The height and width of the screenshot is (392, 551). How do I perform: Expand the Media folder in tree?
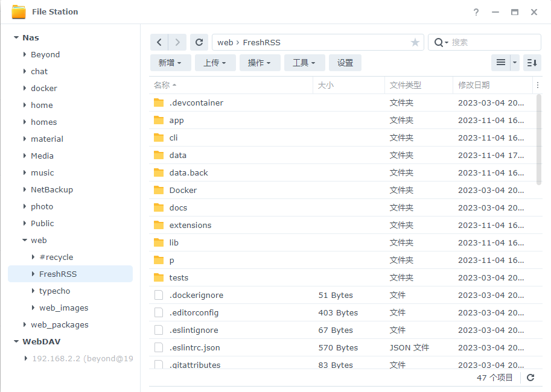point(25,155)
